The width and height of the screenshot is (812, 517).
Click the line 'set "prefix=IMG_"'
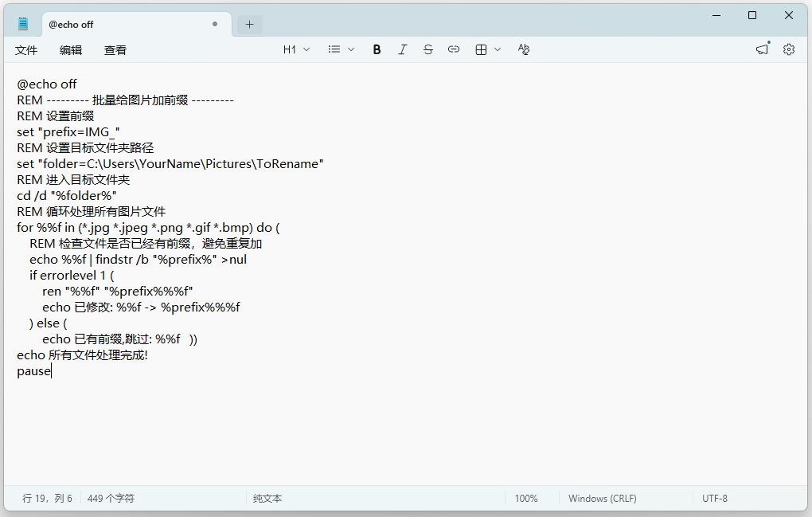68,132
